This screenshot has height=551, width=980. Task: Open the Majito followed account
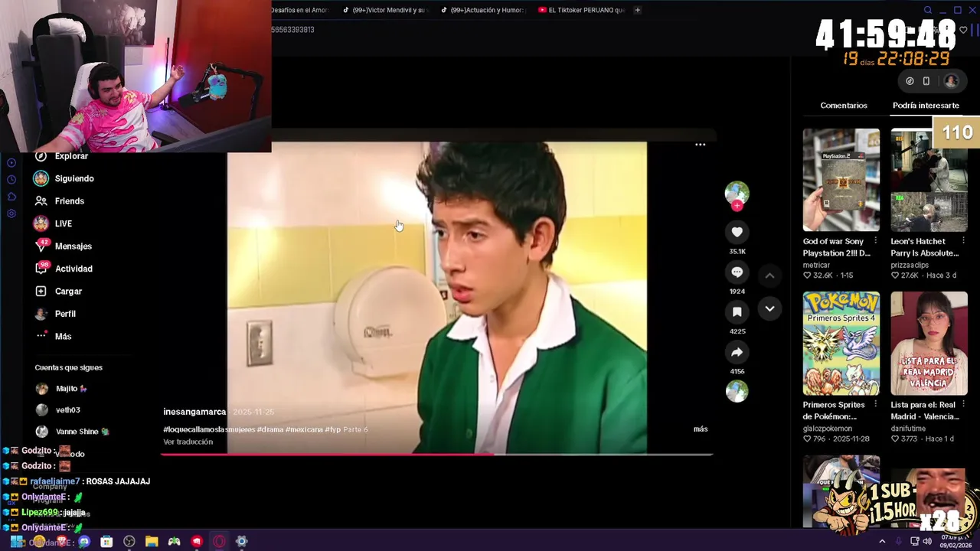[x=61, y=389]
